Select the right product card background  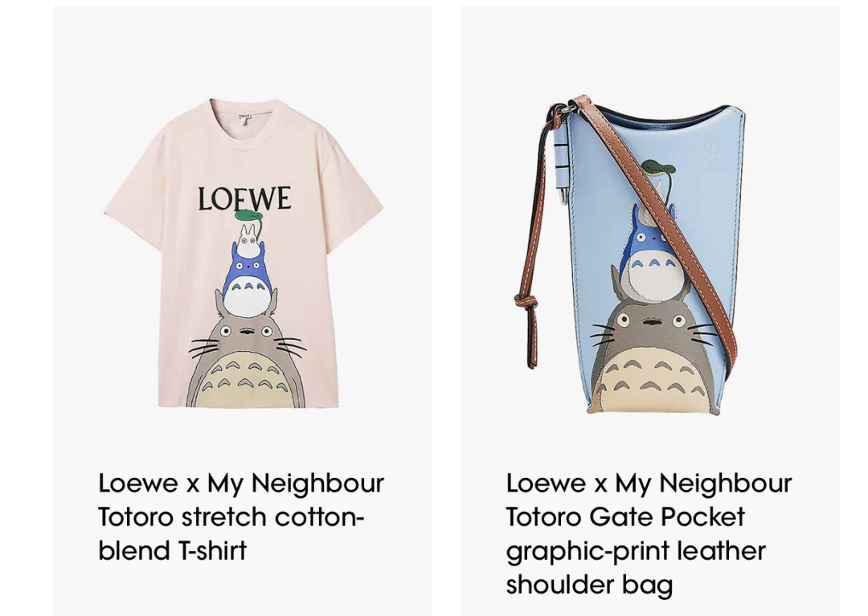coord(650,311)
